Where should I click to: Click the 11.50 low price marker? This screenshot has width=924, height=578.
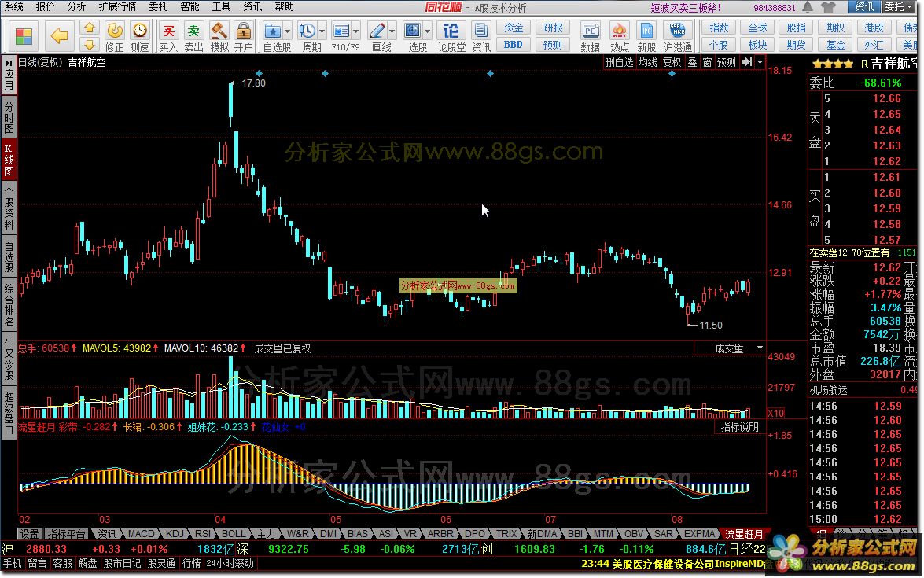710,326
